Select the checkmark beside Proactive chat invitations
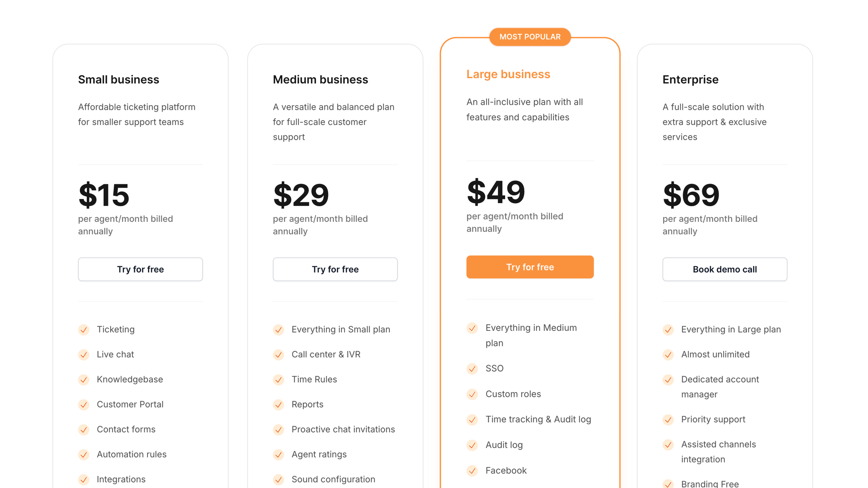 click(279, 430)
